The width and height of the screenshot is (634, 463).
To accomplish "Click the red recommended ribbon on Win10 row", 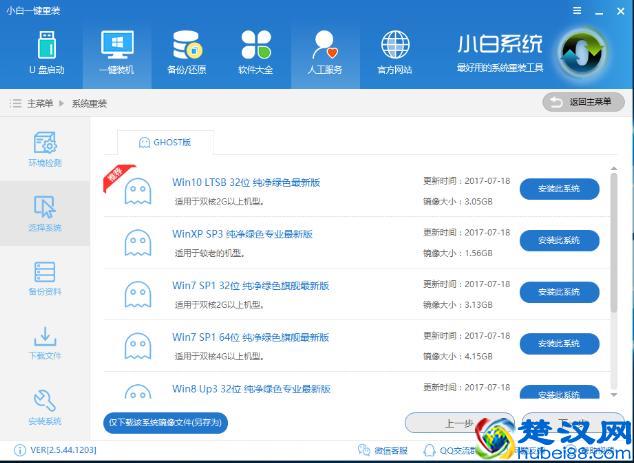I will click(118, 178).
